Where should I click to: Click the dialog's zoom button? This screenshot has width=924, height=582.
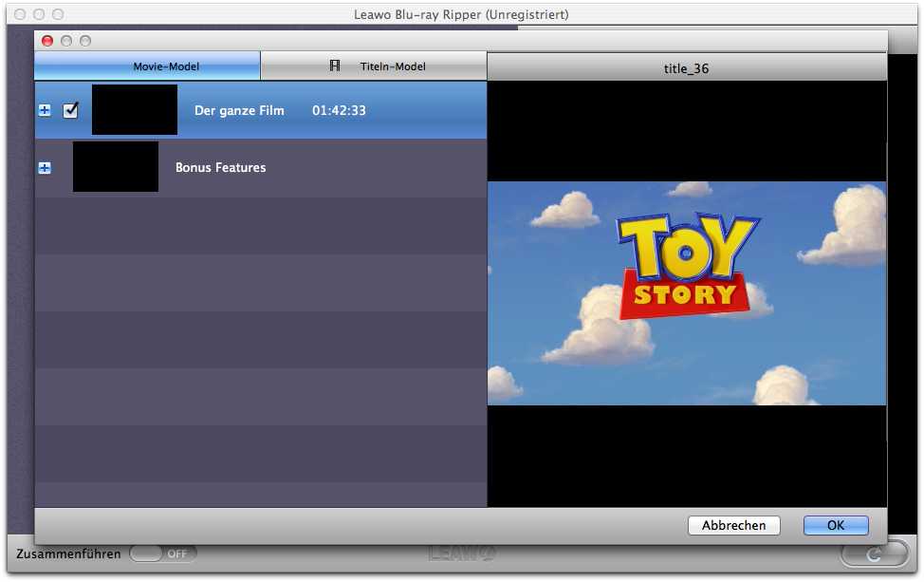tap(85, 41)
